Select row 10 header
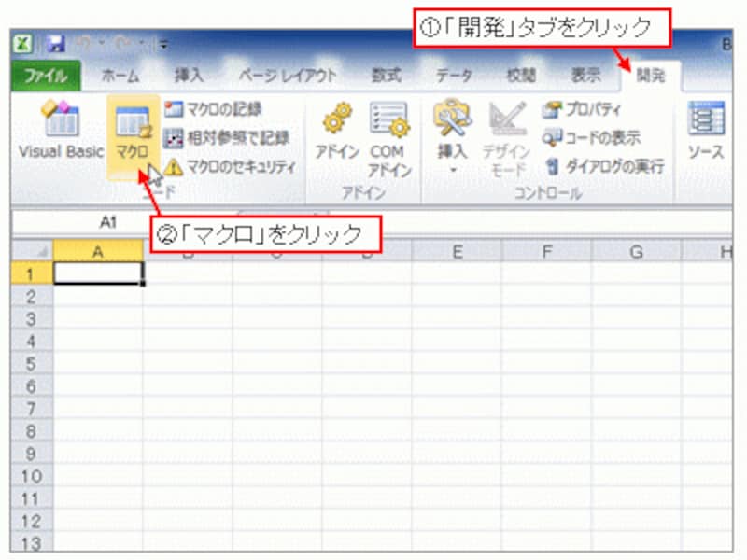747x560 pixels. (32, 476)
